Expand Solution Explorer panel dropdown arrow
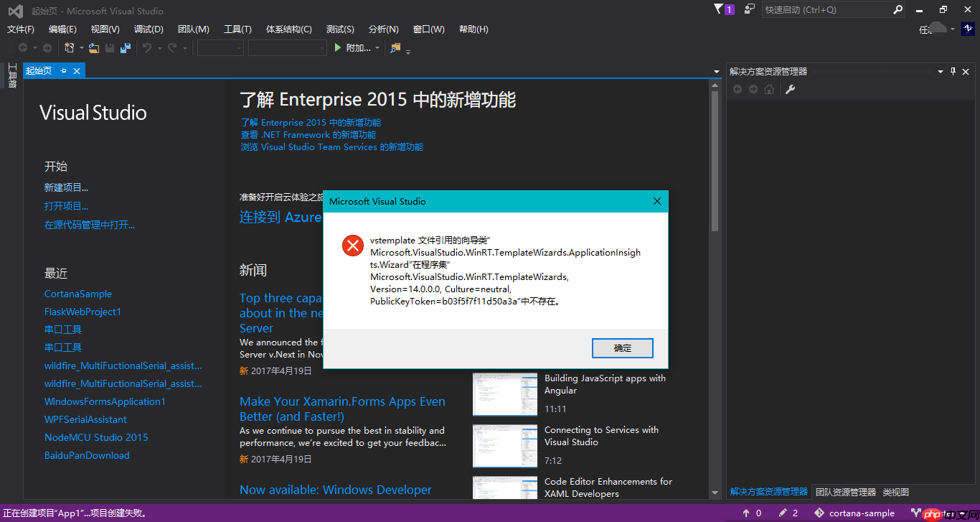 tap(941, 71)
